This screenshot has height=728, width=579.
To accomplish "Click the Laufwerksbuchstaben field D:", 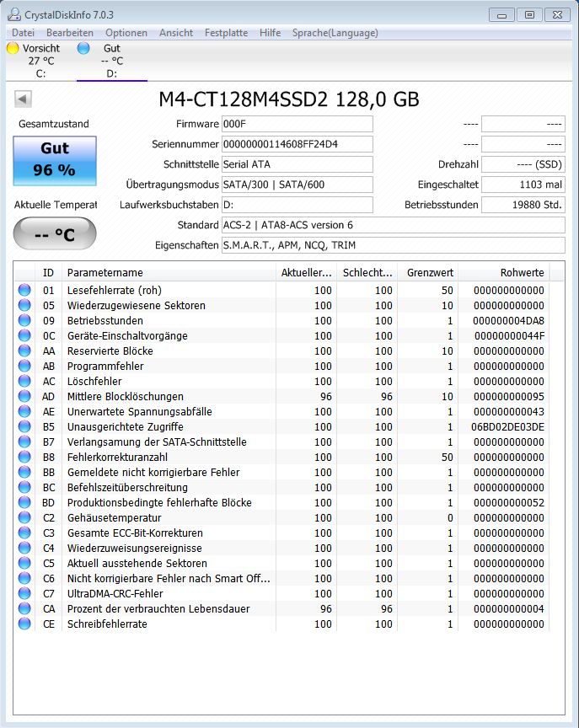I will [x=298, y=205].
